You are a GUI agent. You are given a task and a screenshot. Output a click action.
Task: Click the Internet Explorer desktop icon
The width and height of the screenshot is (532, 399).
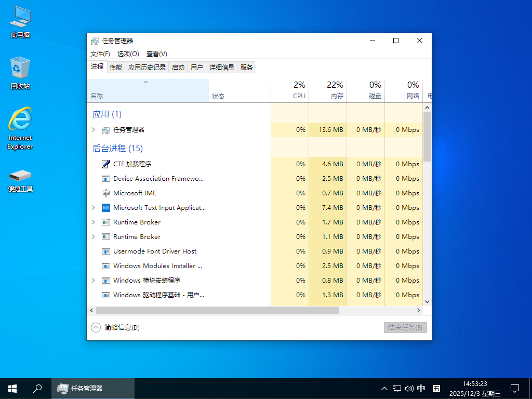pyautogui.click(x=20, y=119)
